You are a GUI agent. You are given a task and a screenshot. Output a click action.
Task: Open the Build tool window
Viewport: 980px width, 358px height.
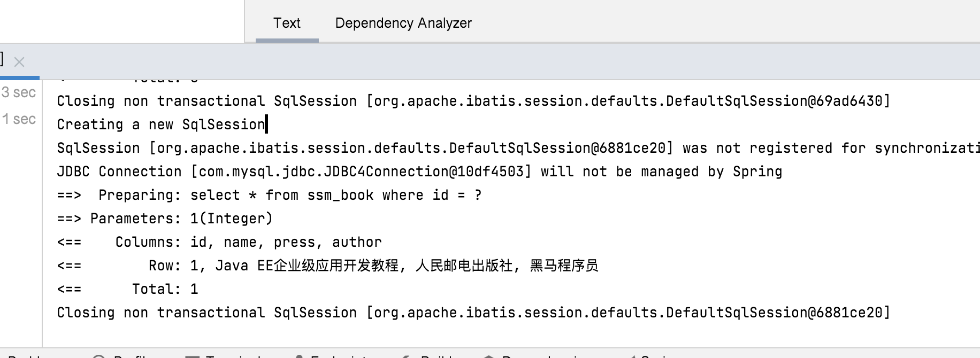click(x=436, y=355)
